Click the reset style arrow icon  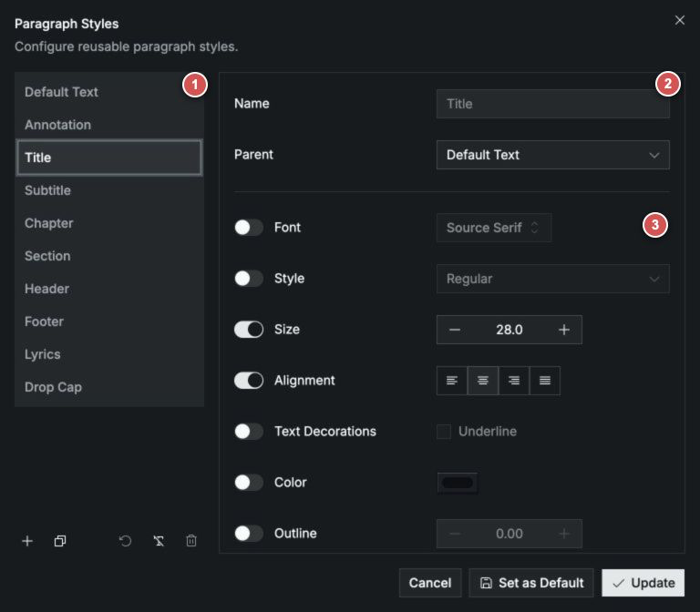126,541
